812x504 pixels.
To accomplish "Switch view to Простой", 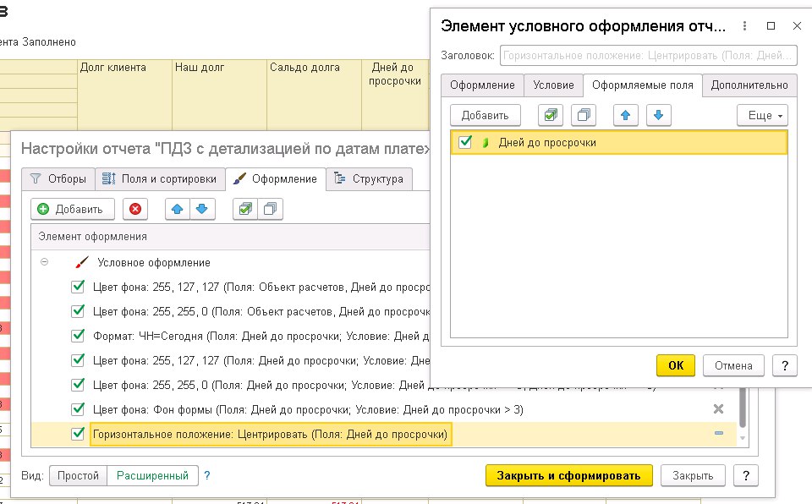I will coord(78,475).
